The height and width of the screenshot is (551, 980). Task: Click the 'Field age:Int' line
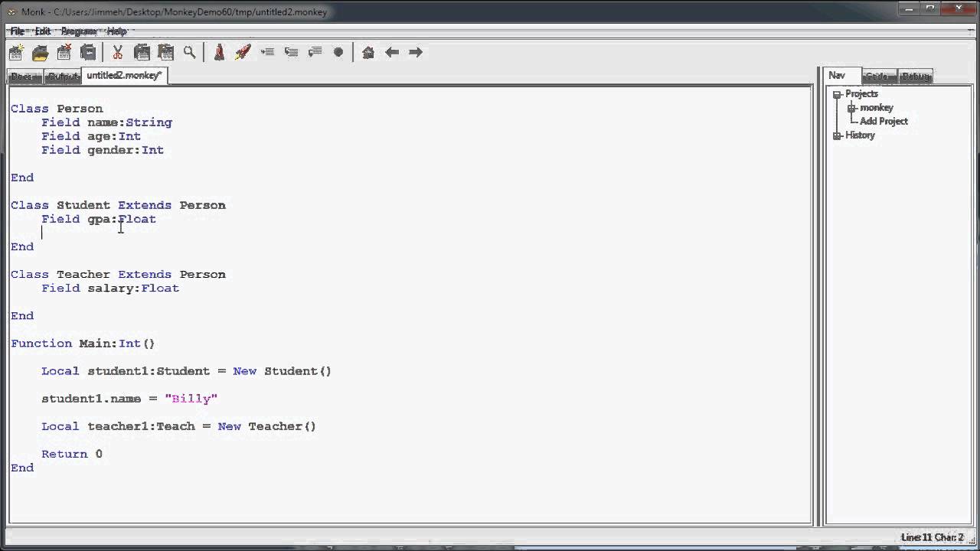91,136
